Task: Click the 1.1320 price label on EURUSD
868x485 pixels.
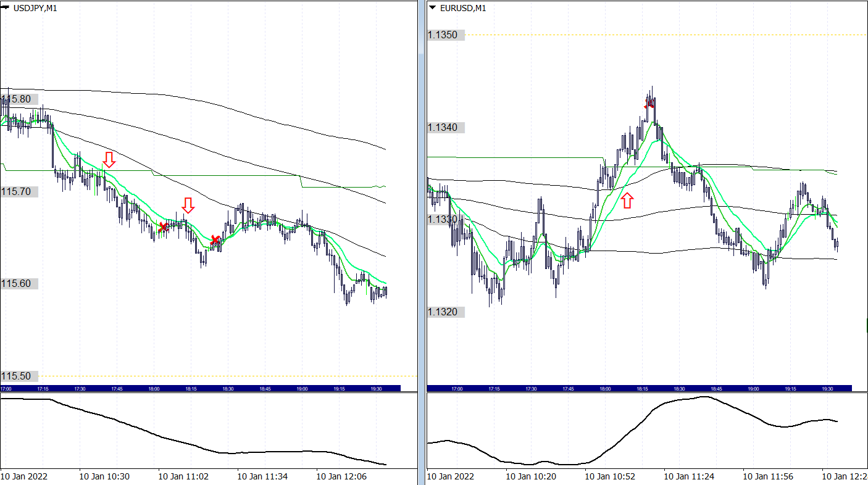Action: coord(443,312)
